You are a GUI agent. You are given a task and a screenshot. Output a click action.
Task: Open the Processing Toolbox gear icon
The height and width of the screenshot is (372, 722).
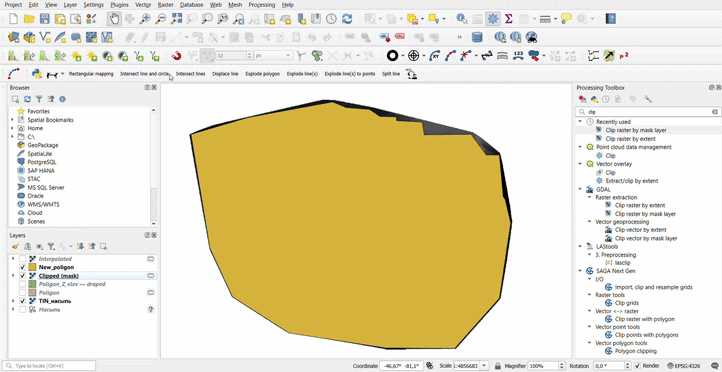click(493, 19)
